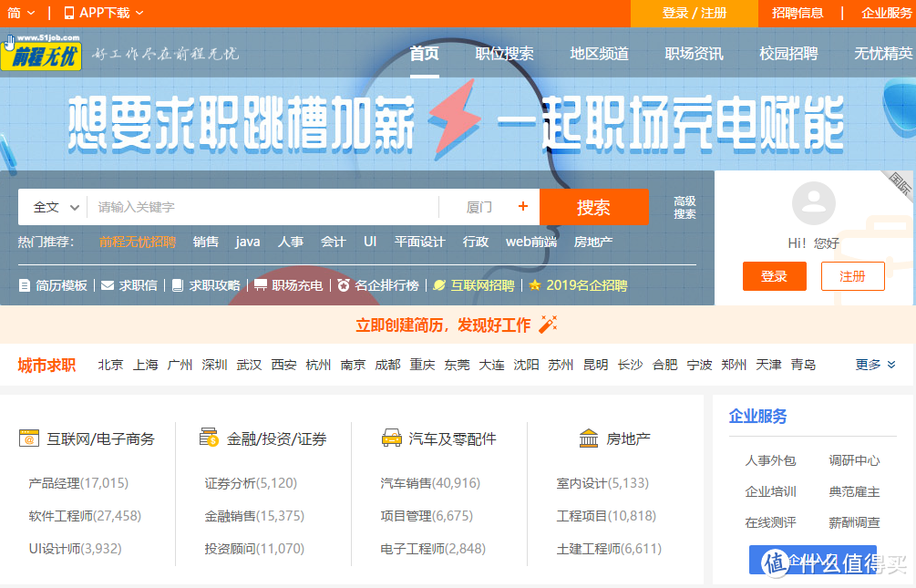The height and width of the screenshot is (588, 916).
Task: Select city 上海
Action: tap(146, 365)
